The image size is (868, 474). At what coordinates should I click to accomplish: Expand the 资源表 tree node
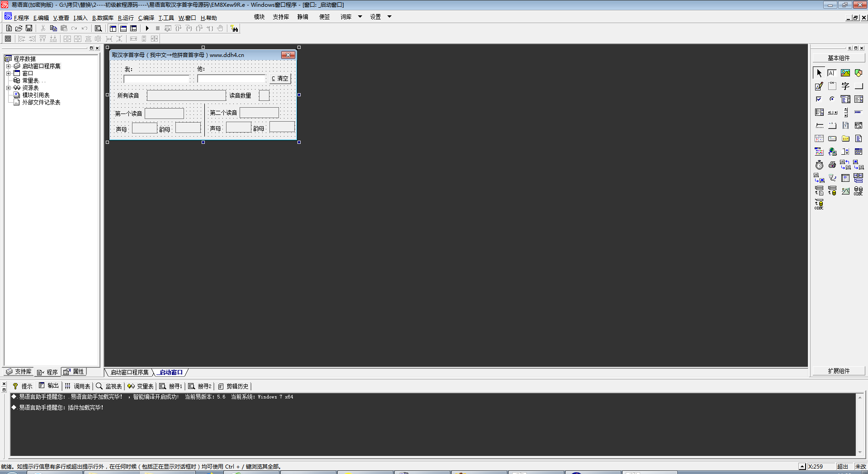[x=8, y=88]
